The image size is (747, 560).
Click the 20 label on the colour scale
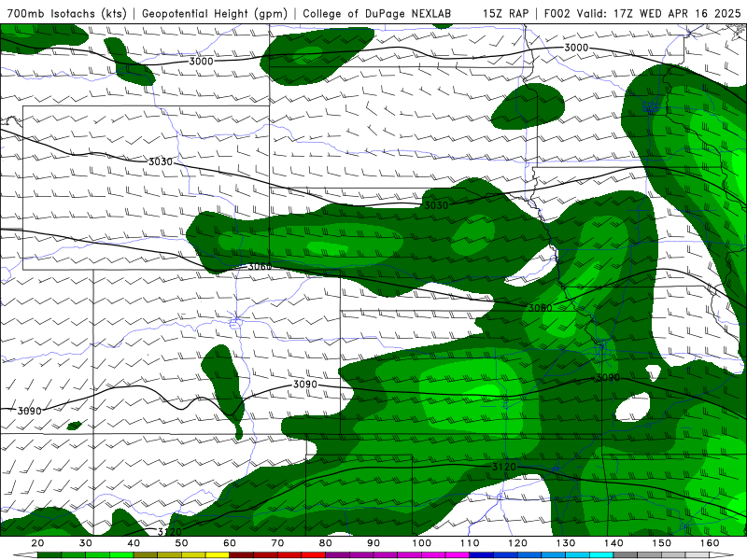tap(37, 543)
